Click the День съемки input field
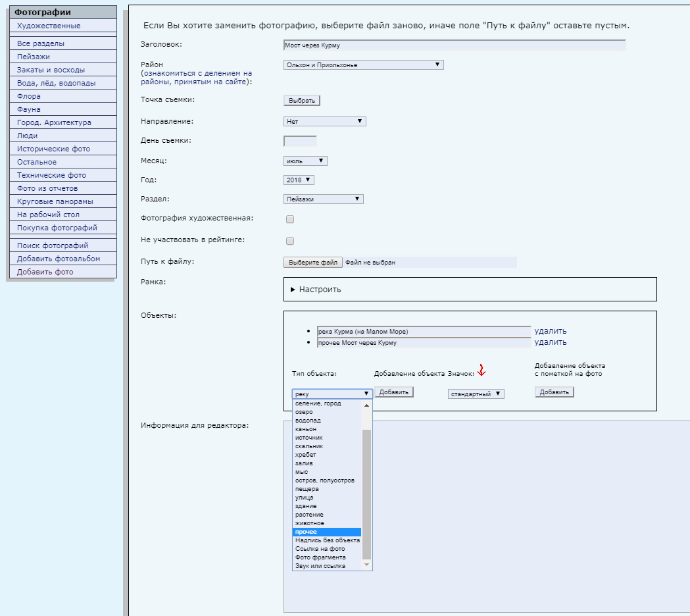690x616 pixels. click(300, 141)
